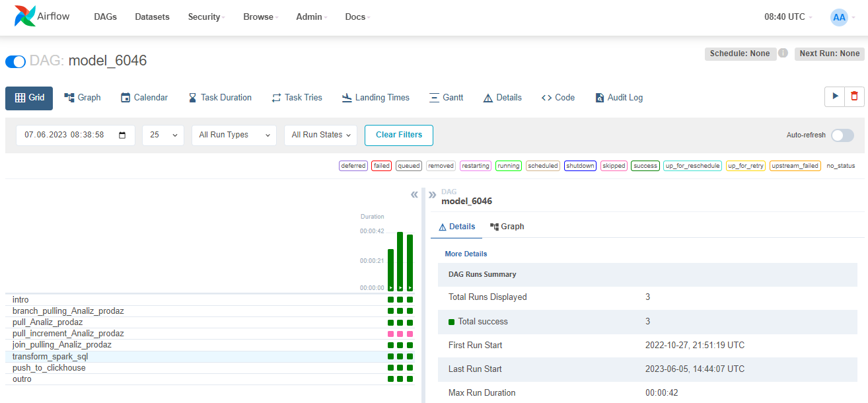Open the All Run States dropdown

tap(320, 135)
